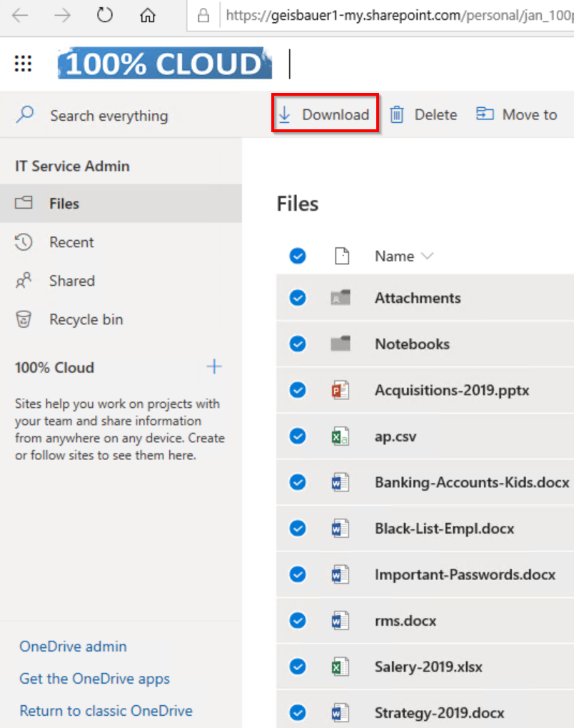Click the Attachments folder icon
Viewport: 574px width, 728px height.
coord(341,299)
